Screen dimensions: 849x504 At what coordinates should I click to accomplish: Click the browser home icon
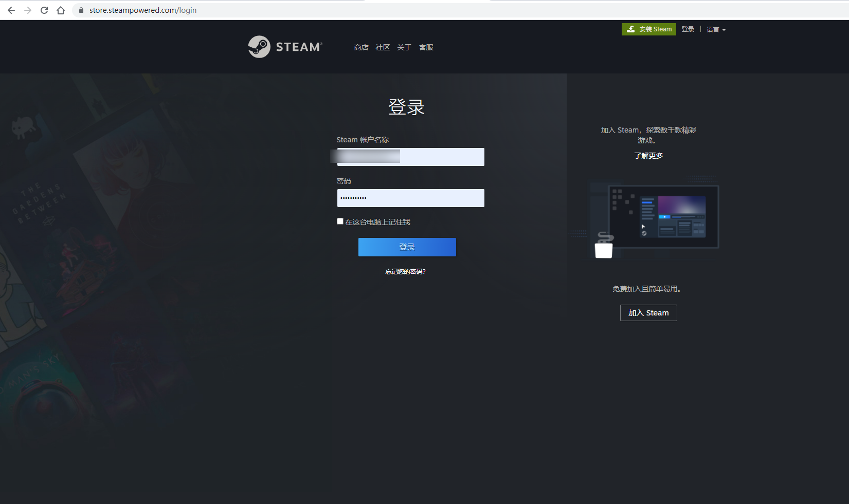pyautogui.click(x=61, y=10)
